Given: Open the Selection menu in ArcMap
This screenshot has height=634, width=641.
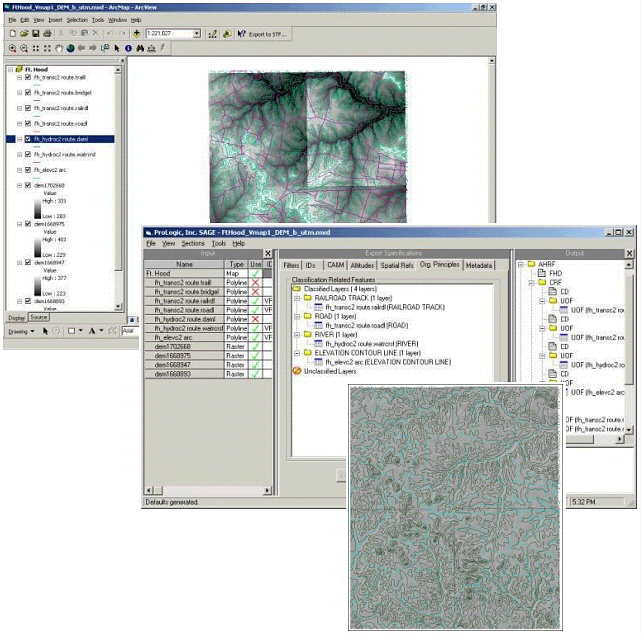Looking at the screenshot, I should (x=77, y=19).
